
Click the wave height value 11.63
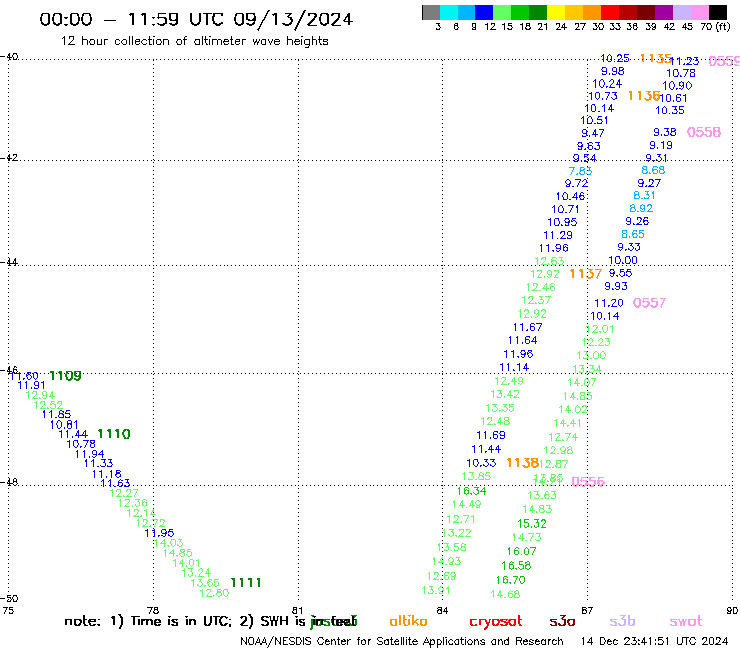[115, 483]
